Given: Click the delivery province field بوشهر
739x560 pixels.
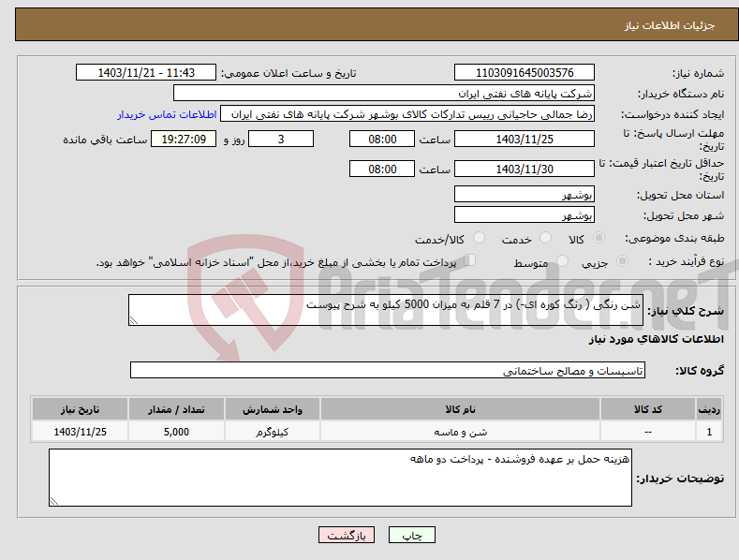Looking at the screenshot, I should click(x=525, y=194).
